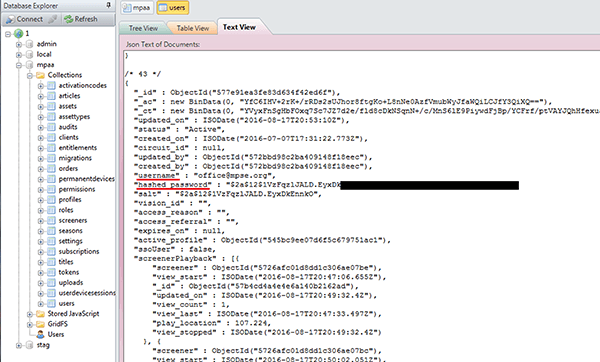Open the mpaa document tab
This screenshot has width=600, height=362.
pyautogui.click(x=137, y=8)
